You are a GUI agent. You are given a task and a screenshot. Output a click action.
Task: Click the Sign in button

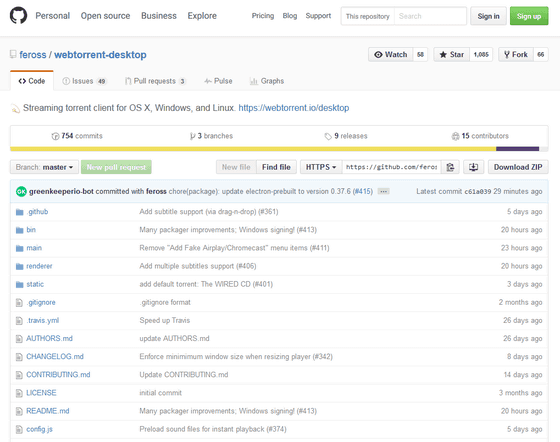pyautogui.click(x=488, y=16)
